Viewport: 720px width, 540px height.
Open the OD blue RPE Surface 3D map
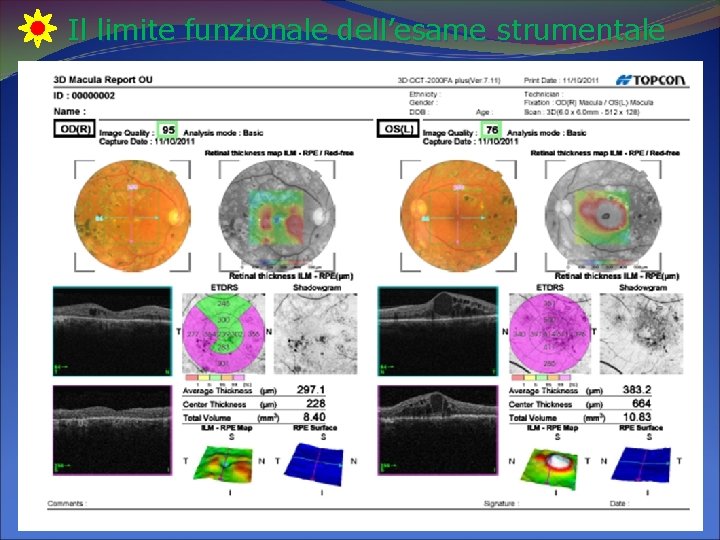coord(315,464)
